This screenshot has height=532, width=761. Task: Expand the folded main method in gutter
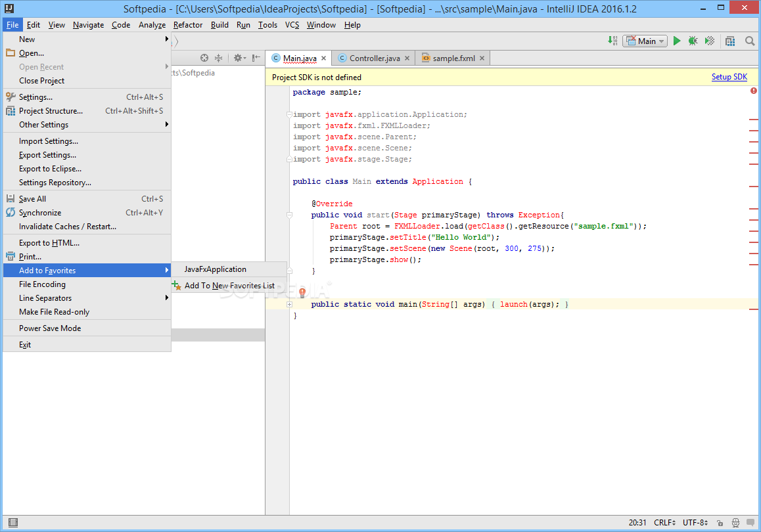coord(289,305)
